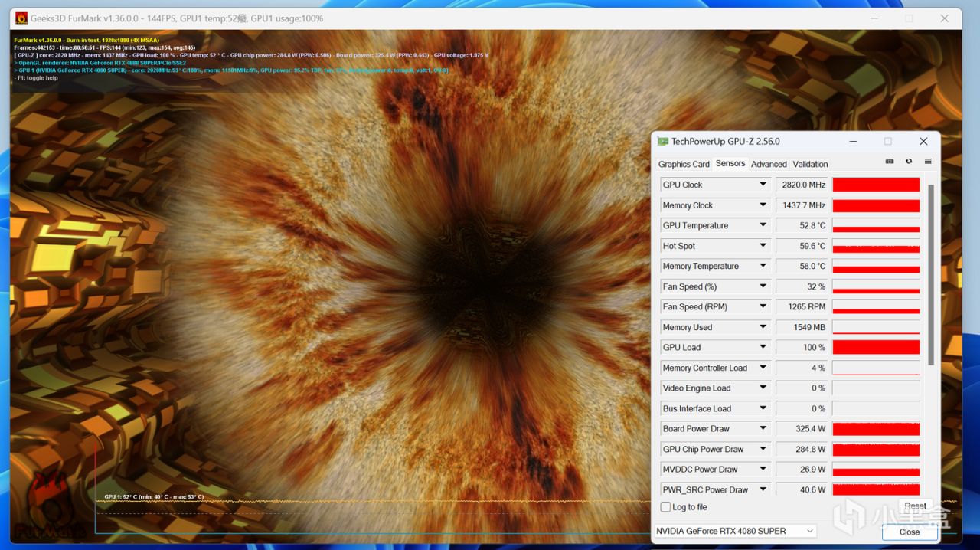Screen dimensions: 980x550
Task: Open the Memory Temperature sensor dropdown
Action: [763, 266]
